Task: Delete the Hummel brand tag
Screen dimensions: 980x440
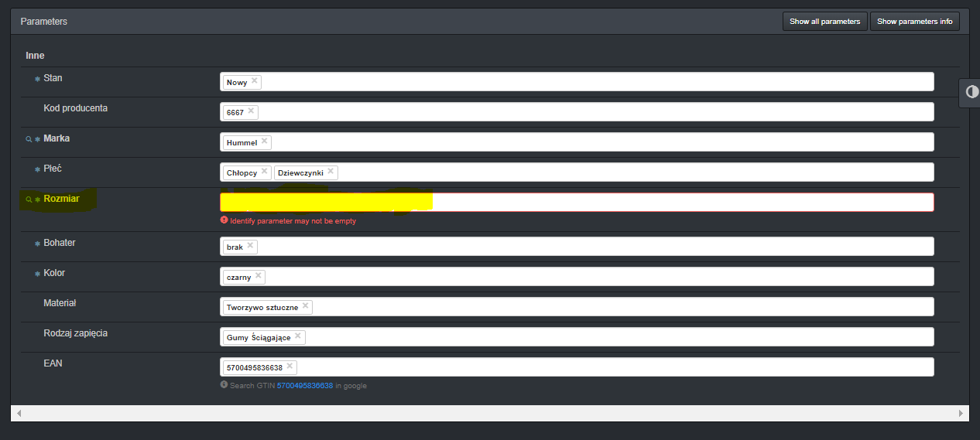Action: [x=265, y=142]
